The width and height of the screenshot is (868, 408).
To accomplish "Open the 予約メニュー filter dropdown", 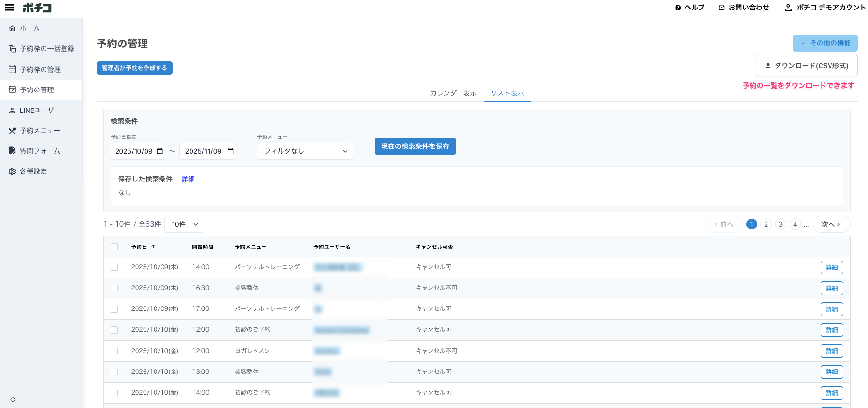I will coord(305,151).
